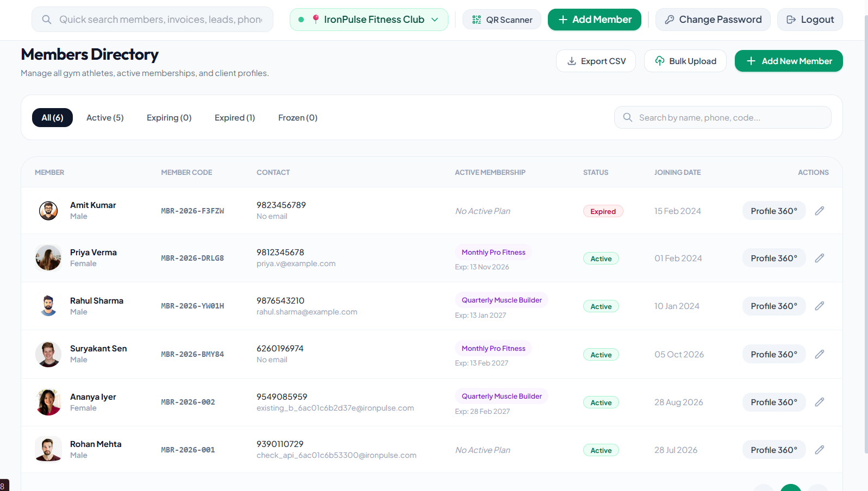Switch to Expiring (0) tab

[169, 117]
